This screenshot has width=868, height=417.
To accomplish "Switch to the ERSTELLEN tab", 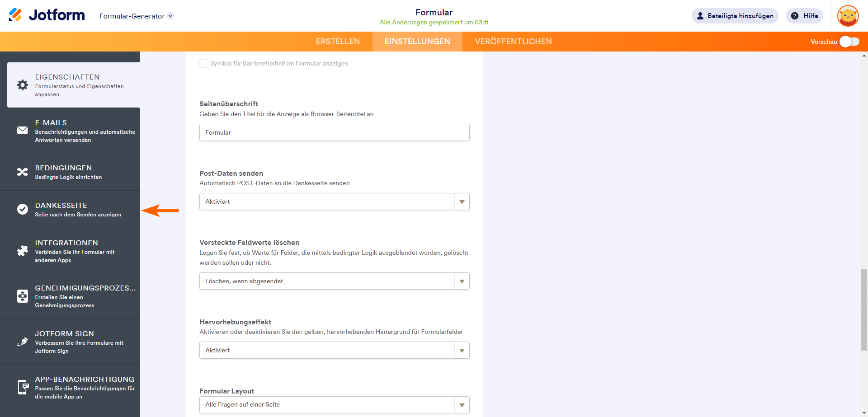I will (338, 42).
